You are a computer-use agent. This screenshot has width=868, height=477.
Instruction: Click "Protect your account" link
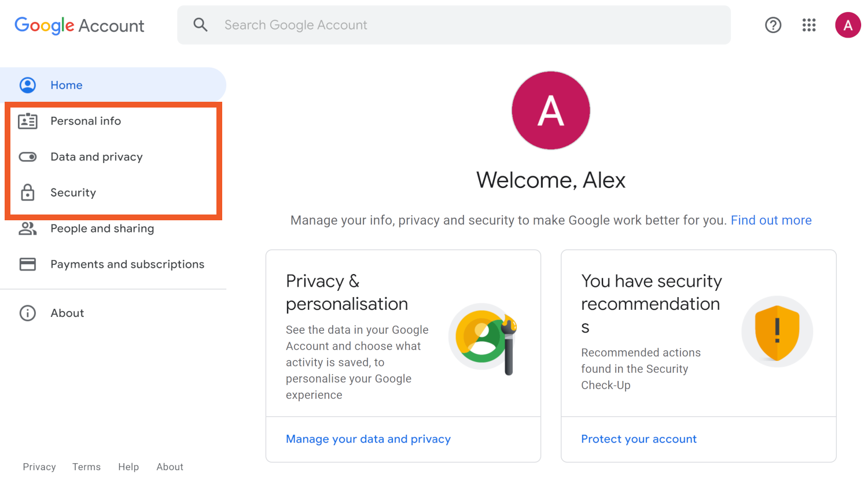[638, 439]
